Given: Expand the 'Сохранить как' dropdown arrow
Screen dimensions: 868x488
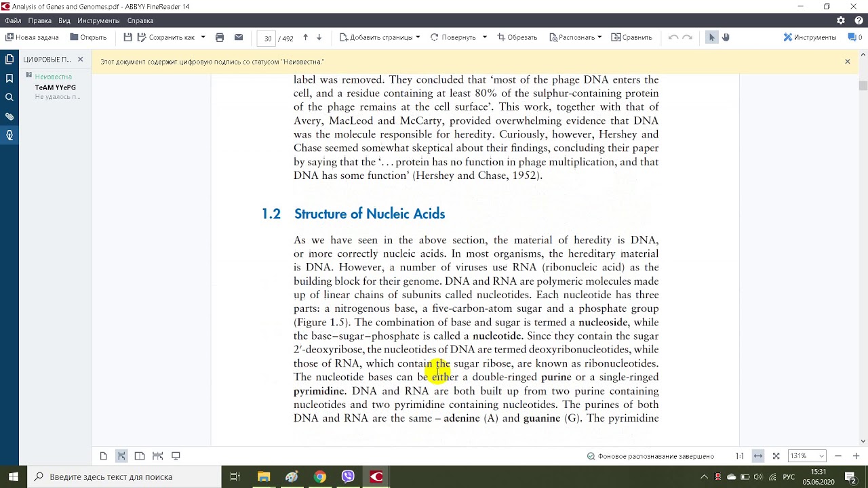Looking at the screenshot, I should click(203, 37).
